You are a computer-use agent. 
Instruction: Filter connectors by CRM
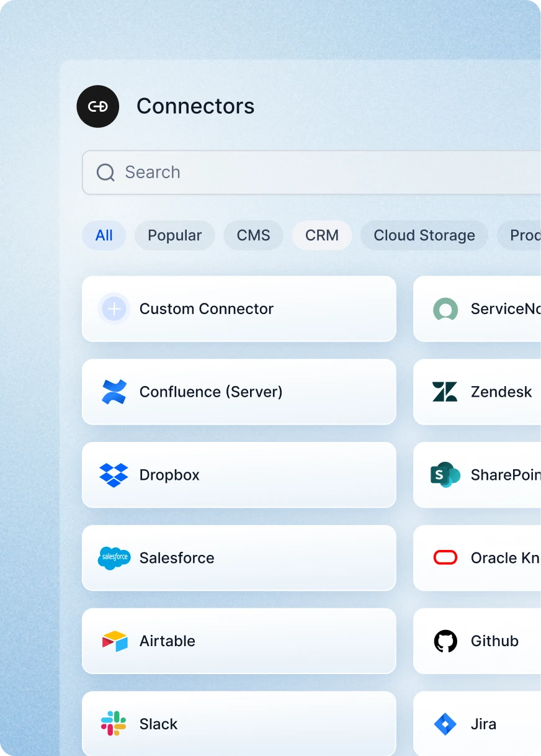322,236
